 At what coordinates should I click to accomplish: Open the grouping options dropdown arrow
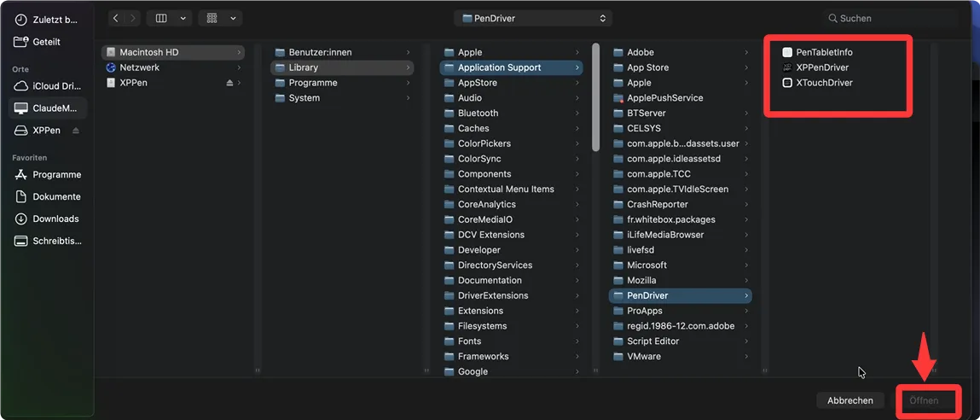(233, 18)
